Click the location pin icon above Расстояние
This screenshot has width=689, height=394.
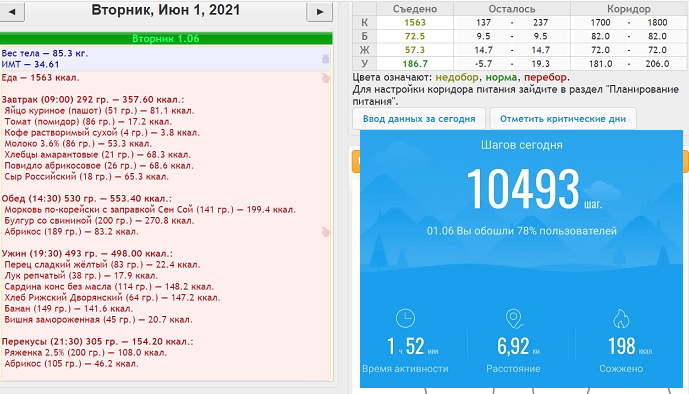pos(514,319)
